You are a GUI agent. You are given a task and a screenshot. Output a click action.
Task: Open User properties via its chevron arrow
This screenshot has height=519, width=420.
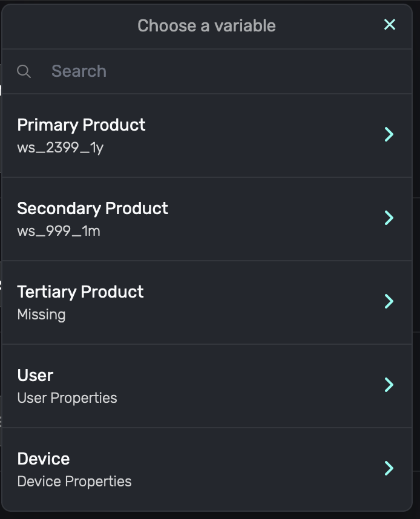tap(389, 385)
